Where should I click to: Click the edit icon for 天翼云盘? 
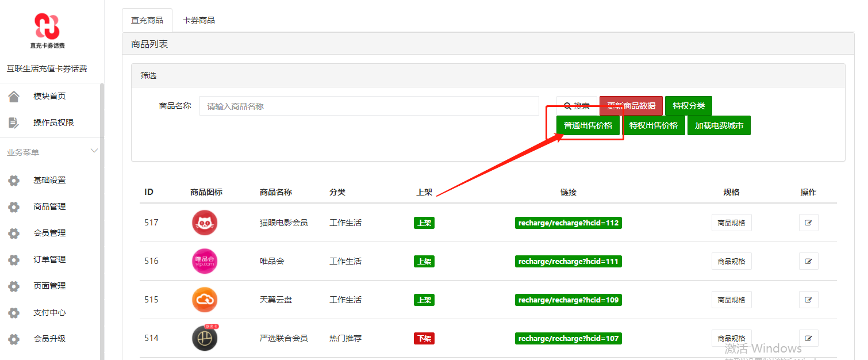click(x=808, y=300)
